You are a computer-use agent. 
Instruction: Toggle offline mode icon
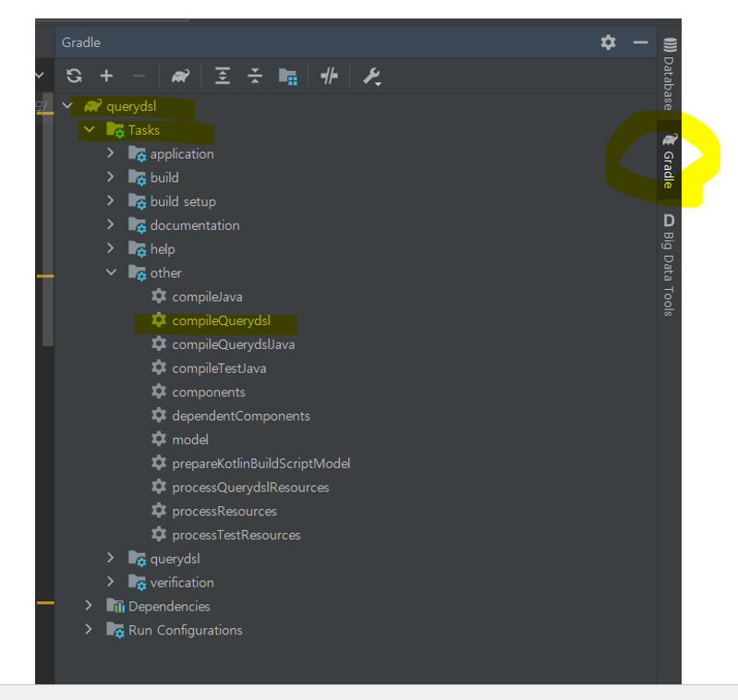pyautogui.click(x=329, y=76)
